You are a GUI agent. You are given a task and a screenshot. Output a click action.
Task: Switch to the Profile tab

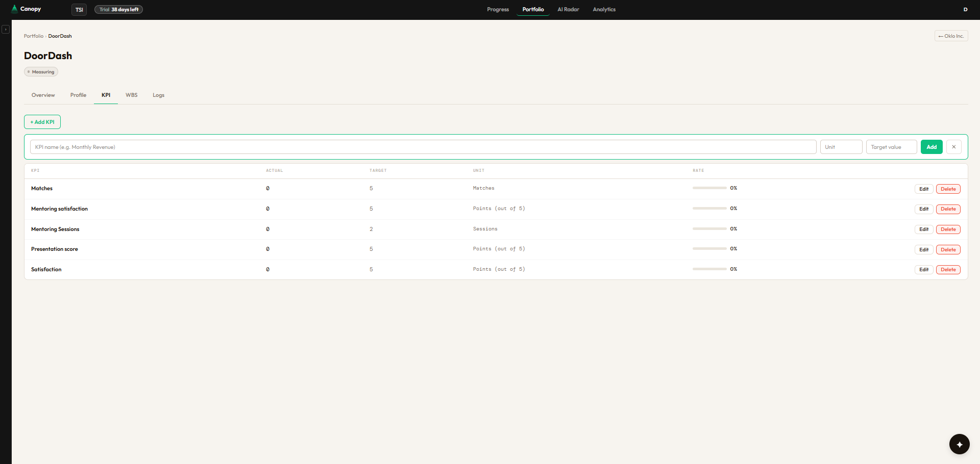coord(78,95)
